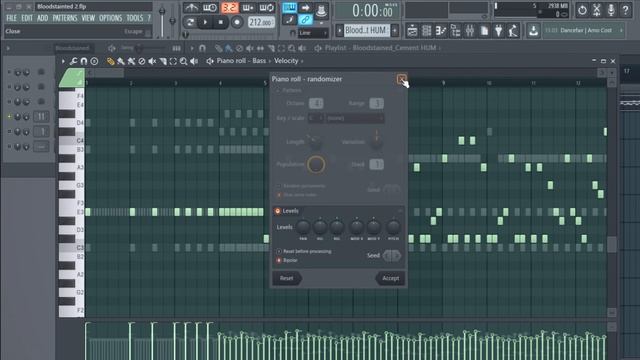Click the circular arrow icon at top right
The image size is (640, 360).
tap(582, 10)
